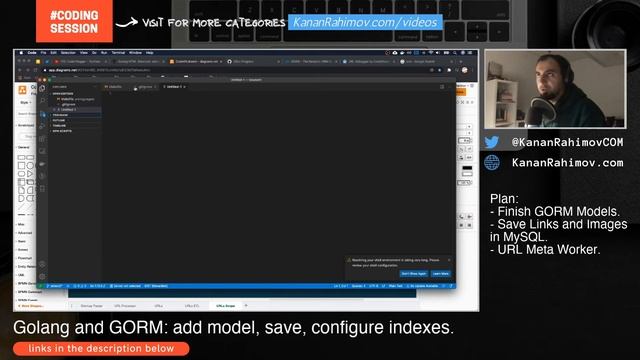Expand the Misc shapes section

[20, 224]
